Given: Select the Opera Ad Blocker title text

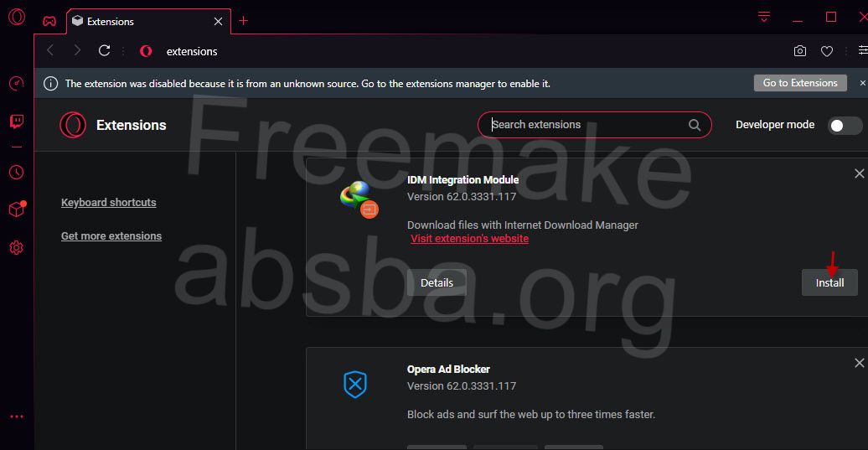Looking at the screenshot, I should tap(448, 370).
